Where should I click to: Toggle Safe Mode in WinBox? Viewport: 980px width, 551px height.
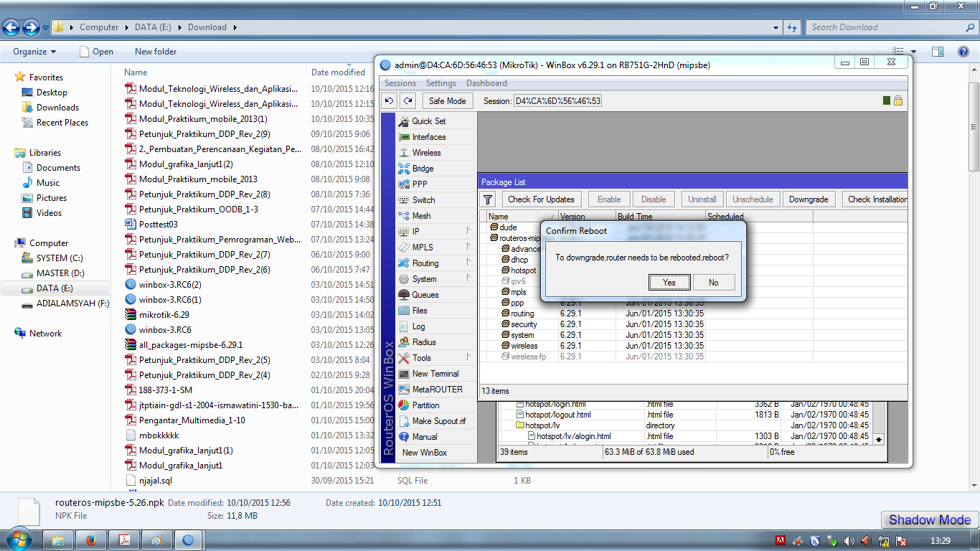pos(448,101)
